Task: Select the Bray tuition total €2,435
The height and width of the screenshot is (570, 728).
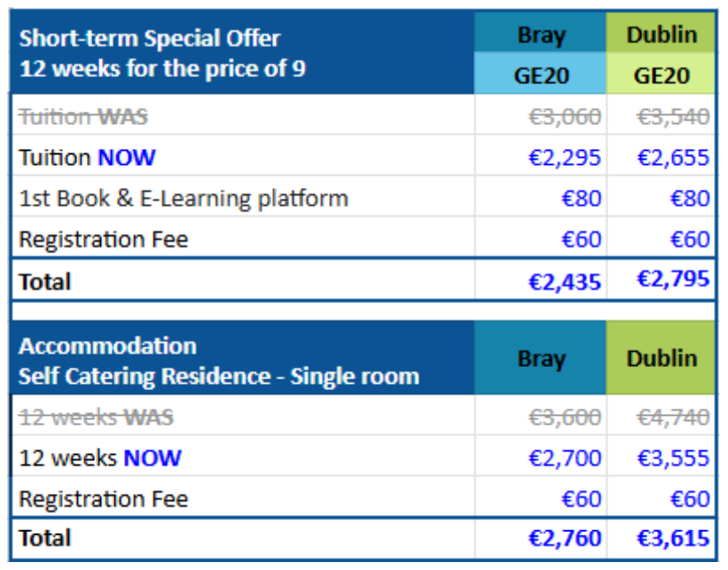Action: pyautogui.click(x=564, y=282)
